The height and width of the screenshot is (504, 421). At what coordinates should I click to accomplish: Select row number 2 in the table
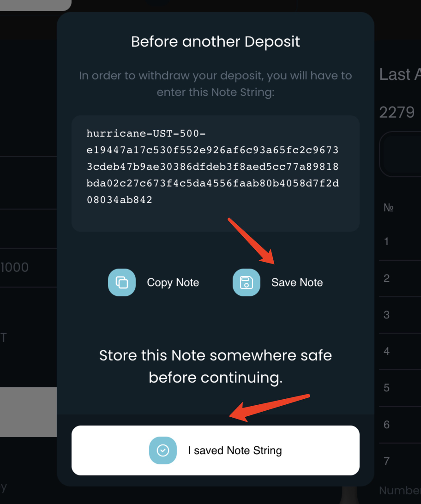click(x=386, y=278)
